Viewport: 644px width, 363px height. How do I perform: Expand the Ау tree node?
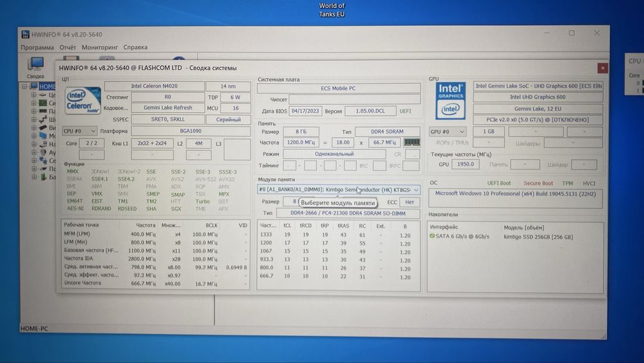point(33,153)
